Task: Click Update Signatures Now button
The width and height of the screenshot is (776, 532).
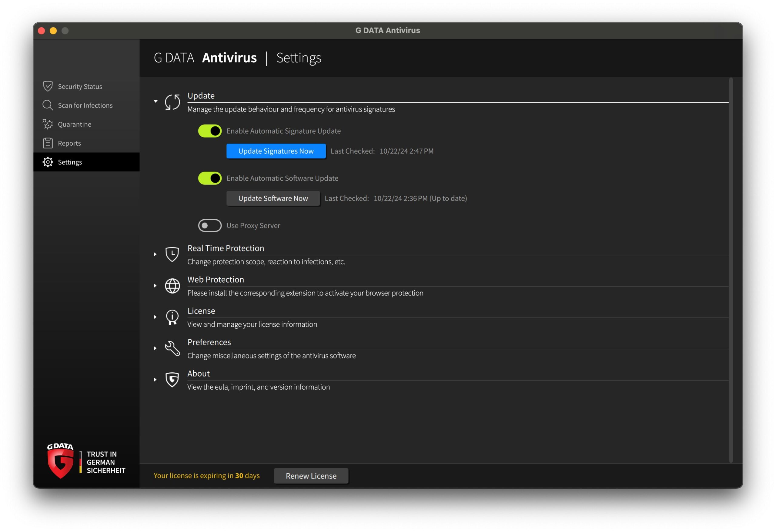Action: click(276, 151)
